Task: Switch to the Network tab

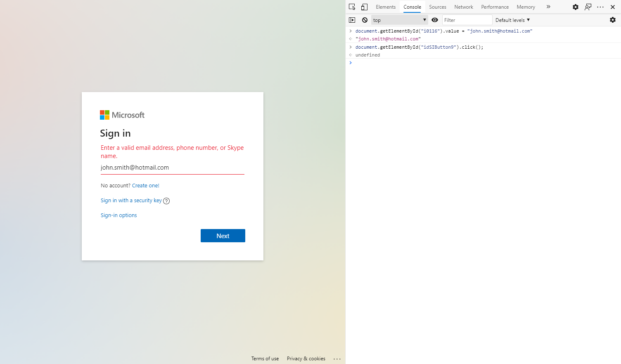Action: [x=463, y=7]
